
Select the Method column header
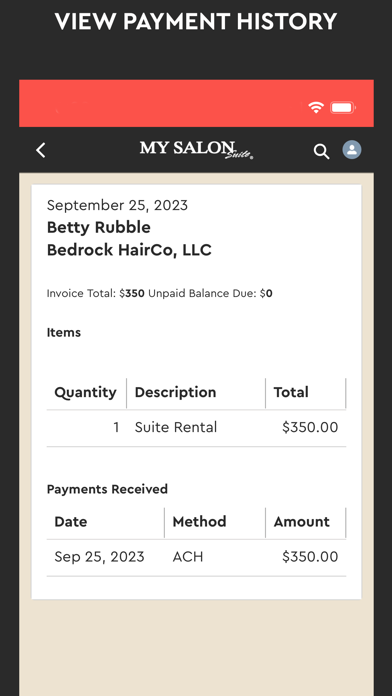click(x=199, y=522)
